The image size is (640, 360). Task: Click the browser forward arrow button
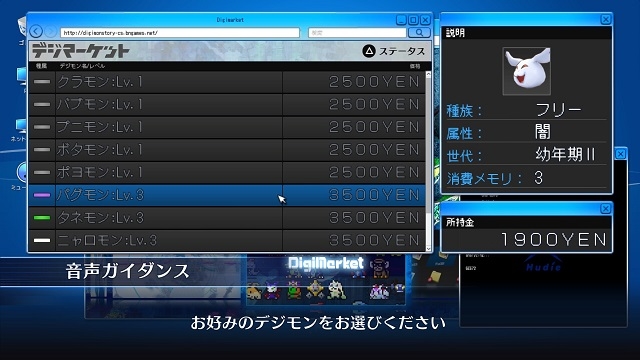click(50, 31)
